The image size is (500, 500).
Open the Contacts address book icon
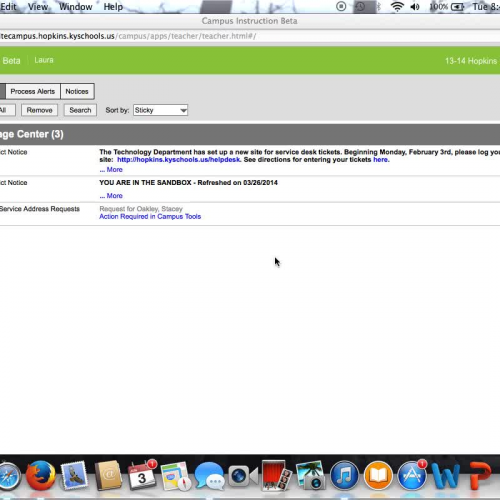(x=109, y=476)
